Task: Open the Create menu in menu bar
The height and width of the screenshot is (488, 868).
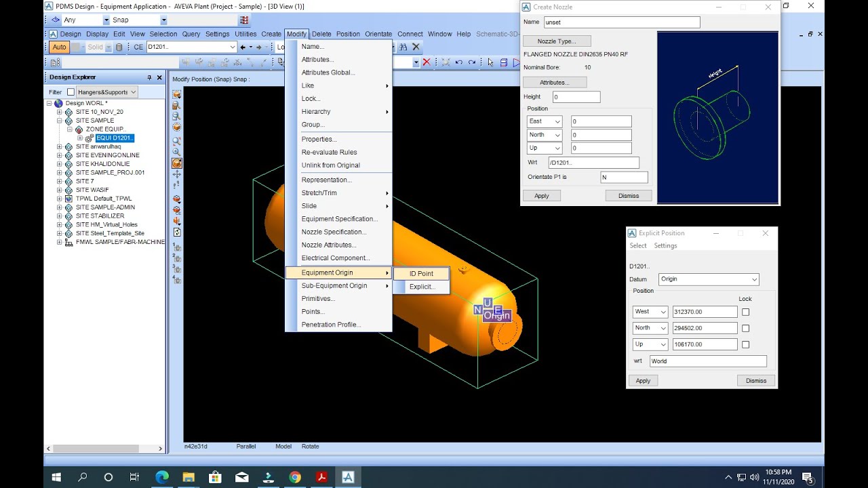Action: pos(271,34)
